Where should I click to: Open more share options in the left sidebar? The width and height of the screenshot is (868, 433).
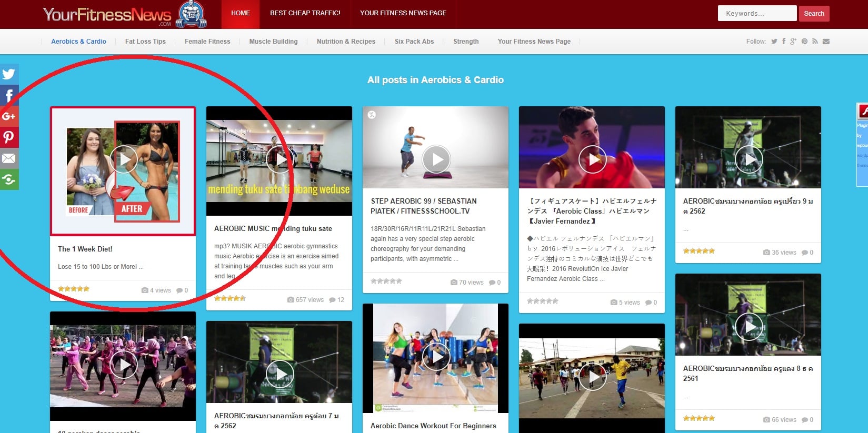9,179
